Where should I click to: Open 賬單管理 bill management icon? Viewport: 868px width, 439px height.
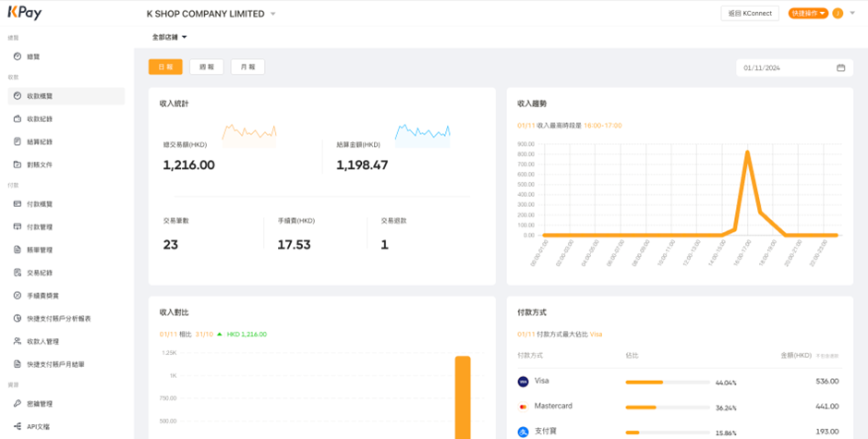tap(18, 250)
